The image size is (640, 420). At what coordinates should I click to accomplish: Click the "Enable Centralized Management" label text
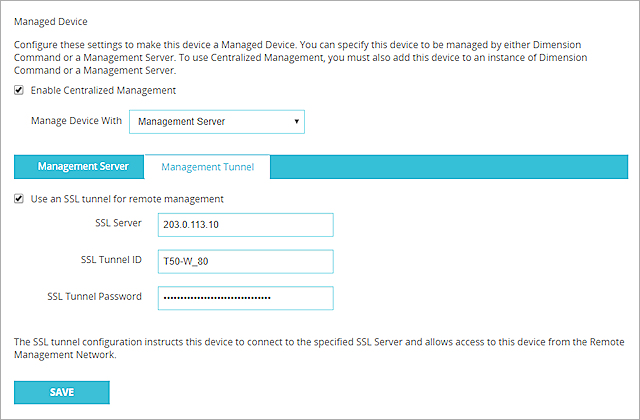tap(102, 90)
